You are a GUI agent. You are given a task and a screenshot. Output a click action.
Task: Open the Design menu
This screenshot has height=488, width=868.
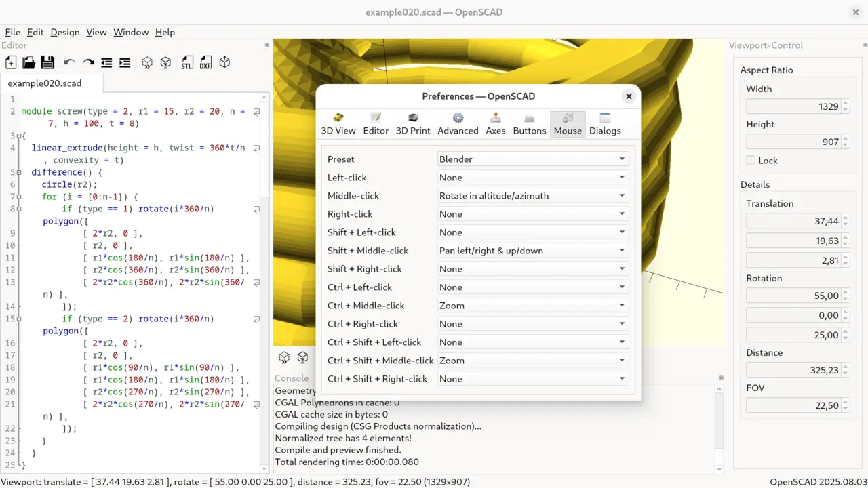65,32
